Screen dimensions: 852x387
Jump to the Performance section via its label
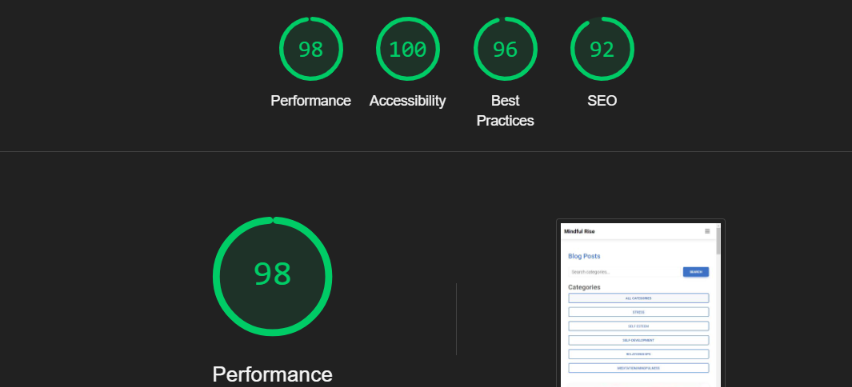point(311,101)
